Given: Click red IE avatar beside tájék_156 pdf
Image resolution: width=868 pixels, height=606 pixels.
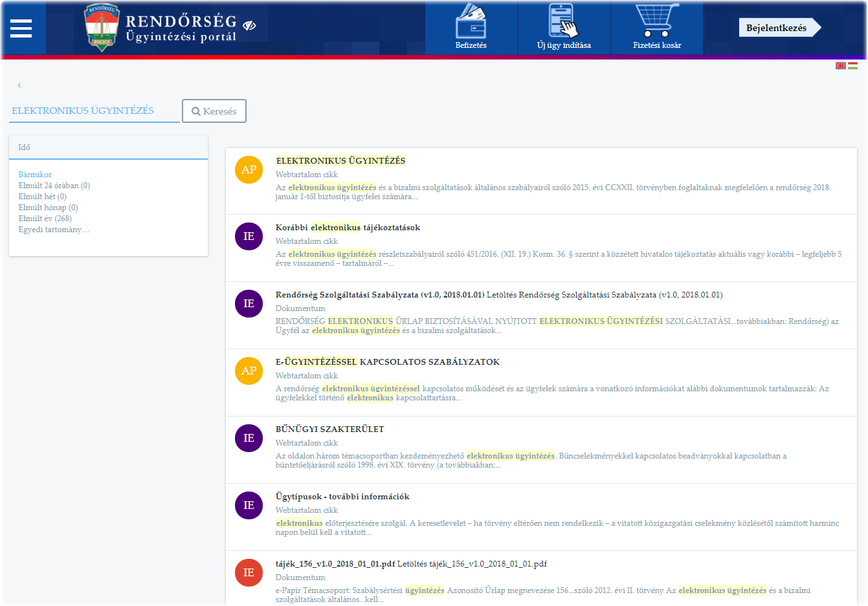Looking at the screenshot, I should [x=249, y=572].
